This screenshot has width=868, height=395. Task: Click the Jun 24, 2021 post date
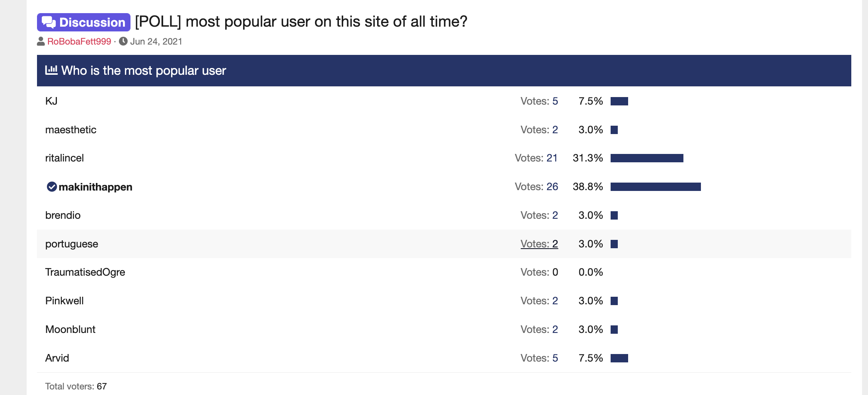[x=156, y=41]
